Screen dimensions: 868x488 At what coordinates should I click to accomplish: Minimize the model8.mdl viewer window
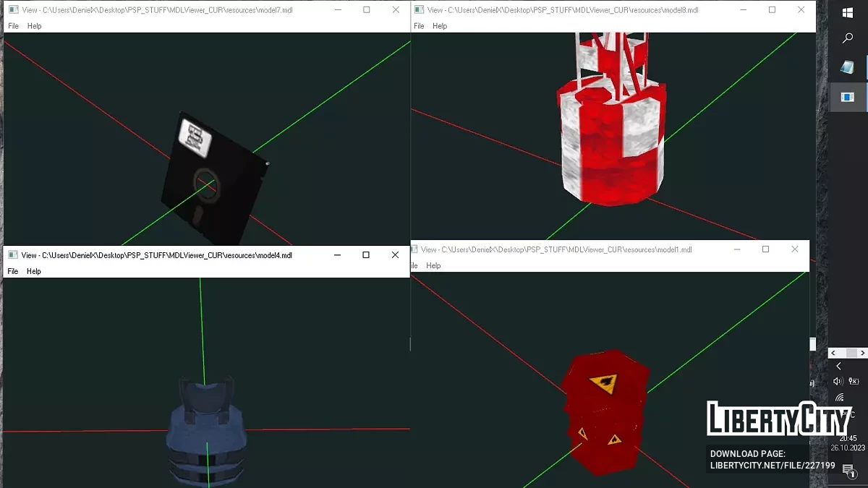coord(743,10)
